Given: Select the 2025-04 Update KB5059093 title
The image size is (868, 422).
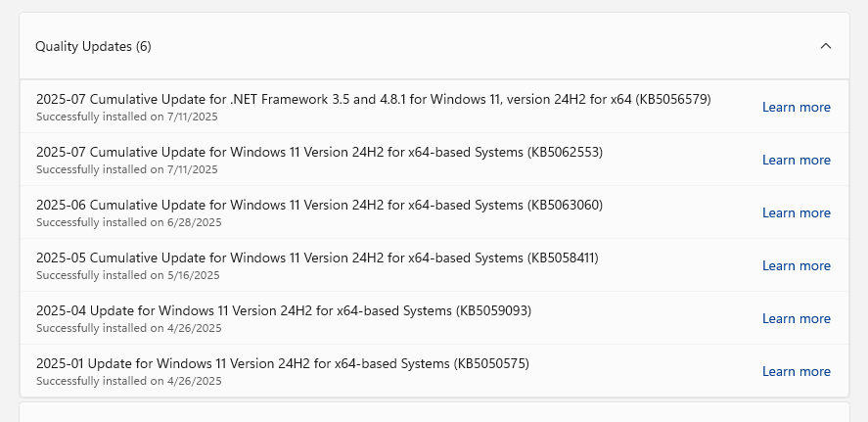Looking at the screenshot, I should [x=284, y=310].
